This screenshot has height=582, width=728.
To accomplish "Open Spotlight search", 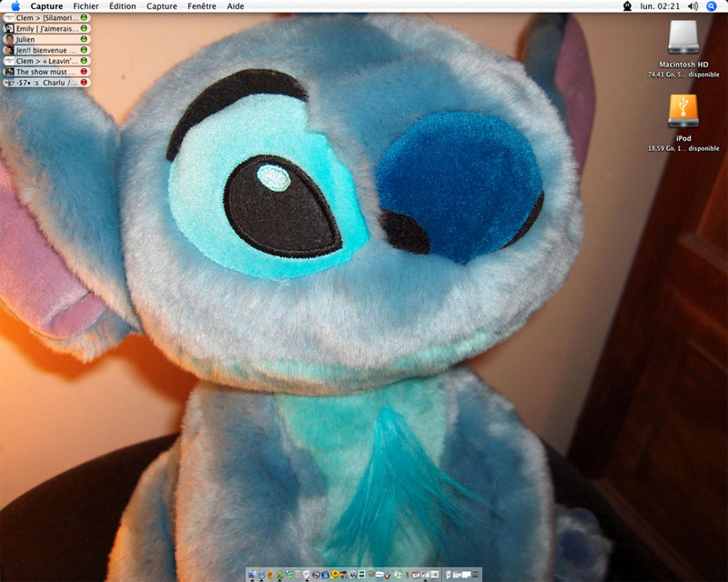I will [712, 6].
